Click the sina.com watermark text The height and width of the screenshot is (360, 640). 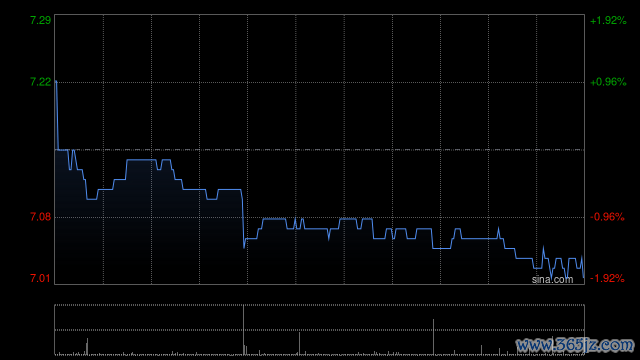(552, 279)
